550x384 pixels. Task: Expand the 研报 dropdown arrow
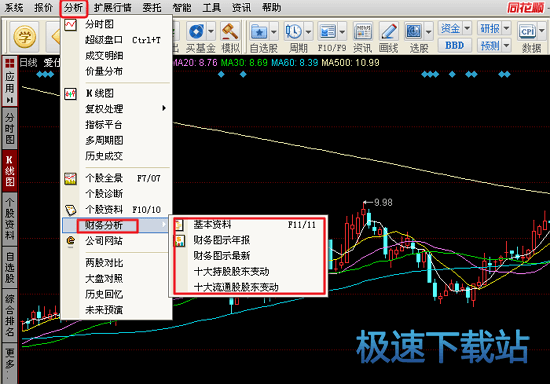point(507,28)
